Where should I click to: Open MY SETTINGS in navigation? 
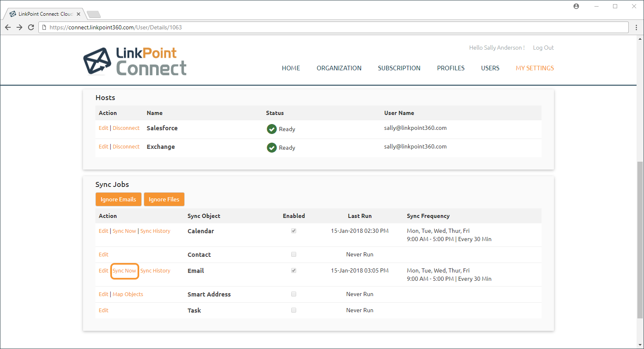click(535, 68)
